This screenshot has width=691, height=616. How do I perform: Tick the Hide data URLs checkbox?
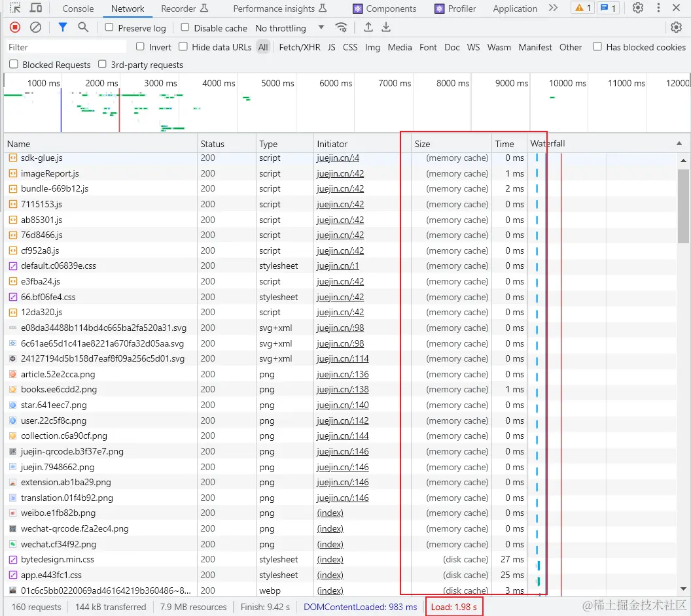click(183, 46)
